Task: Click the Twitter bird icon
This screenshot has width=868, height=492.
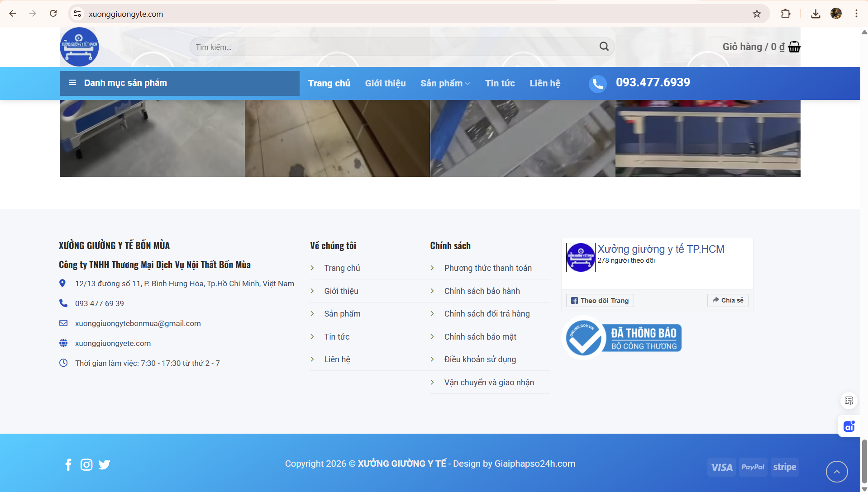Action: (105, 464)
